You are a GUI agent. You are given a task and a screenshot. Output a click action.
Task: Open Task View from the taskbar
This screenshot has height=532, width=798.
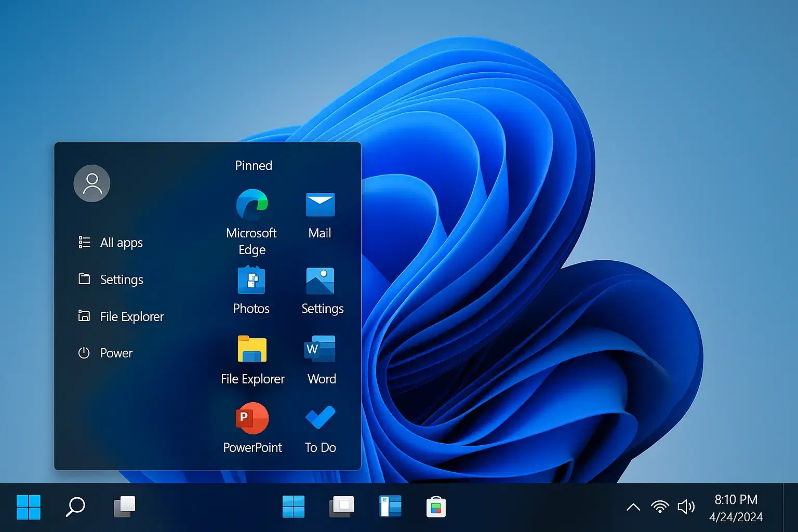[124, 507]
